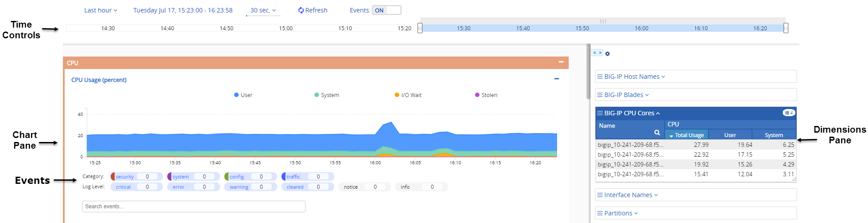Toggle the error log level filter
The image size is (868, 223).
click(194, 187)
